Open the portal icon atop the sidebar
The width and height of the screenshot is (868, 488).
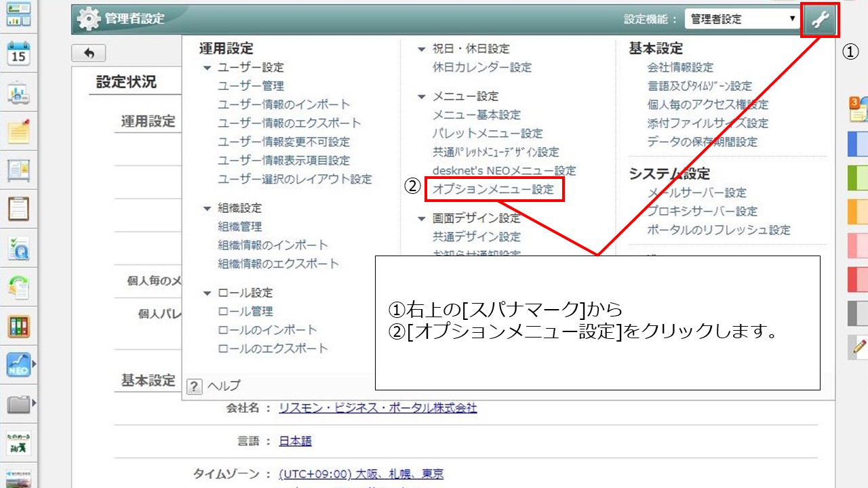click(x=18, y=14)
